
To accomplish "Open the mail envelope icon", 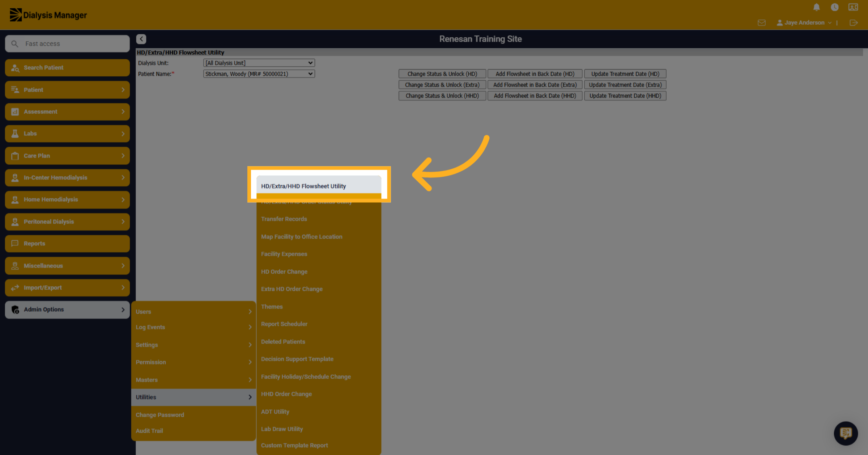I will 762,23.
